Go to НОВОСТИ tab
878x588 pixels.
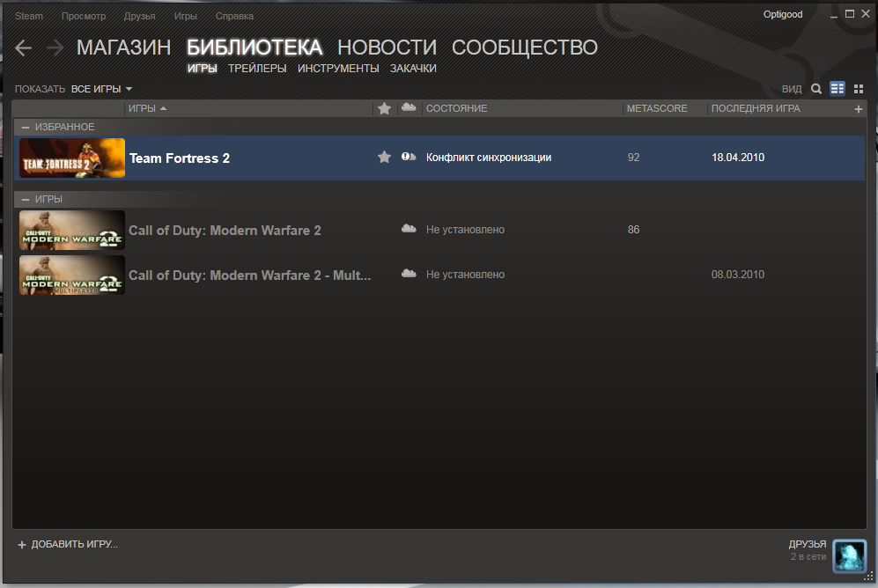pyautogui.click(x=387, y=48)
